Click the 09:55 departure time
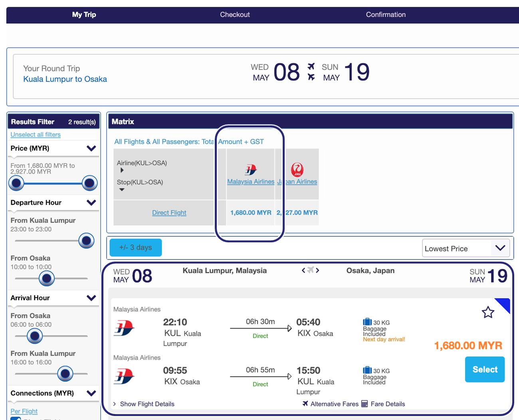The height and width of the screenshot is (420, 519). tap(175, 370)
